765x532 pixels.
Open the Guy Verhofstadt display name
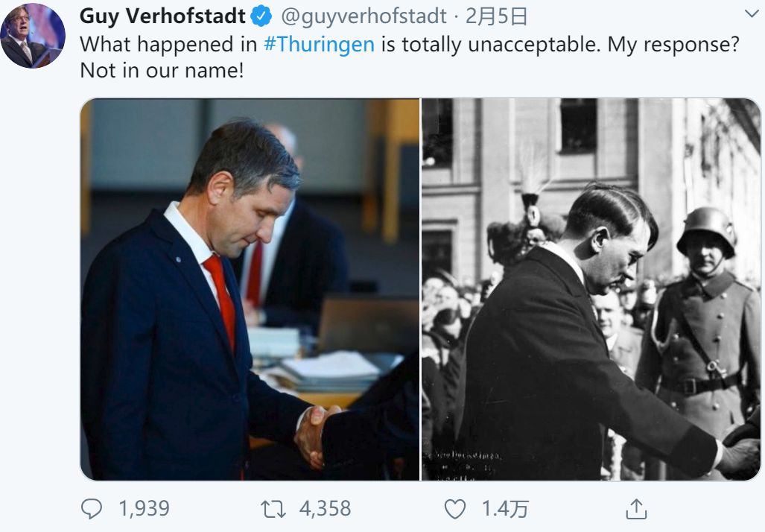pos(162,15)
